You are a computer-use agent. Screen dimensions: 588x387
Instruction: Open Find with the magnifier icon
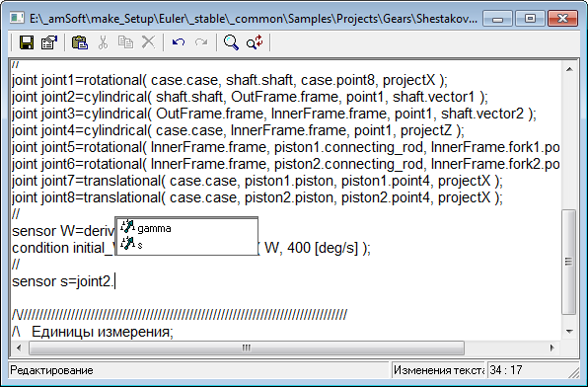tap(231, 42)
